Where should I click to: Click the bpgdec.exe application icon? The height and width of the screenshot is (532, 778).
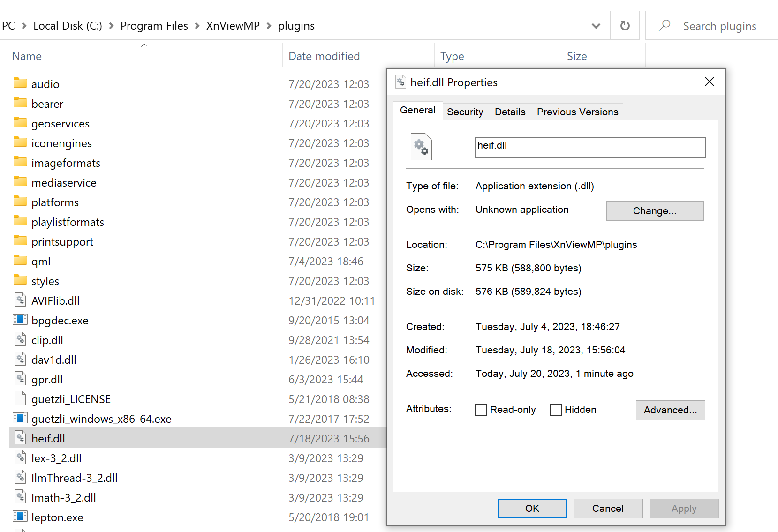[x=20, y=320]
